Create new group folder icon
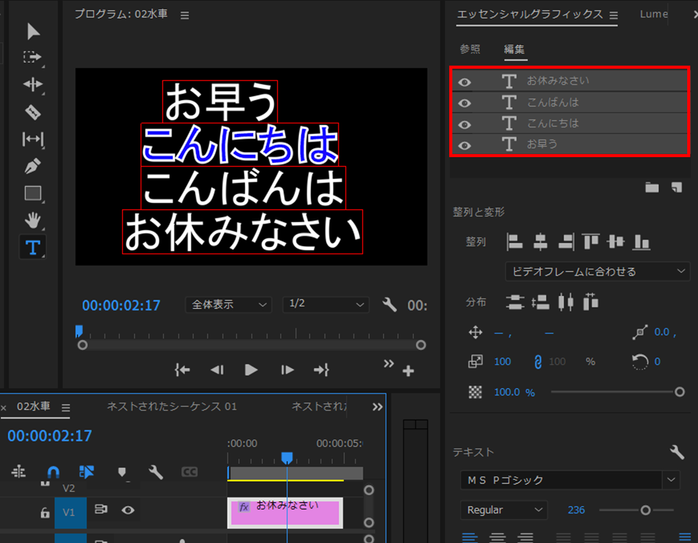The height and width of the screenshot is (543, 698). 652,187
